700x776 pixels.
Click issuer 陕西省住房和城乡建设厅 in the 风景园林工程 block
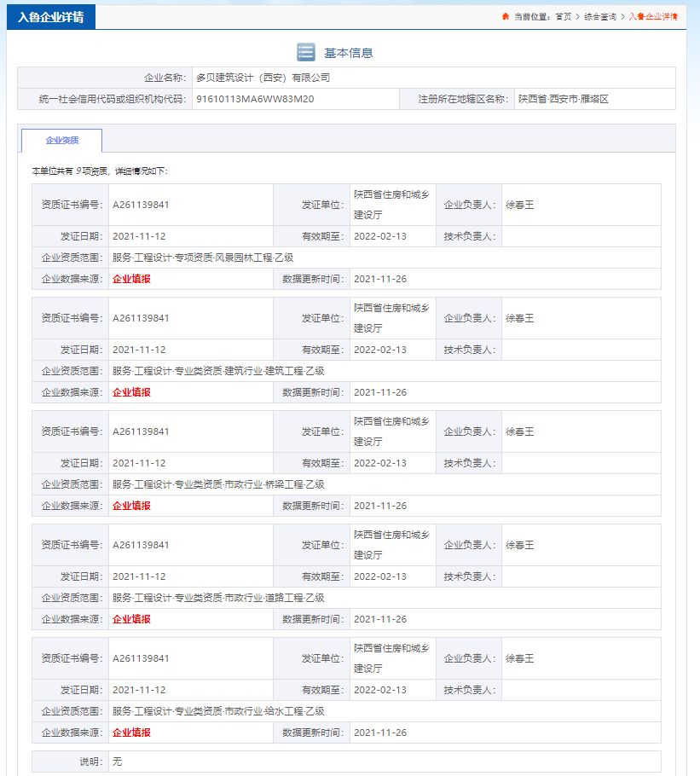coord(391,205)
